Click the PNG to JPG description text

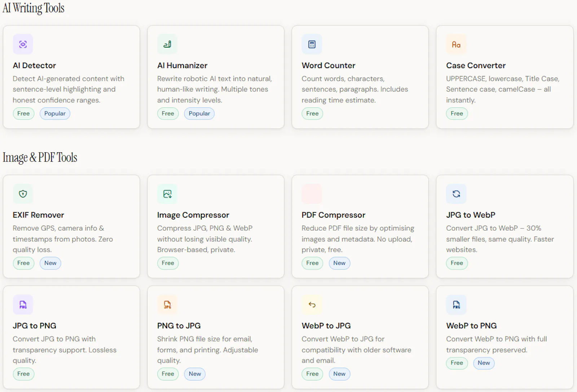tap(208, 350)
